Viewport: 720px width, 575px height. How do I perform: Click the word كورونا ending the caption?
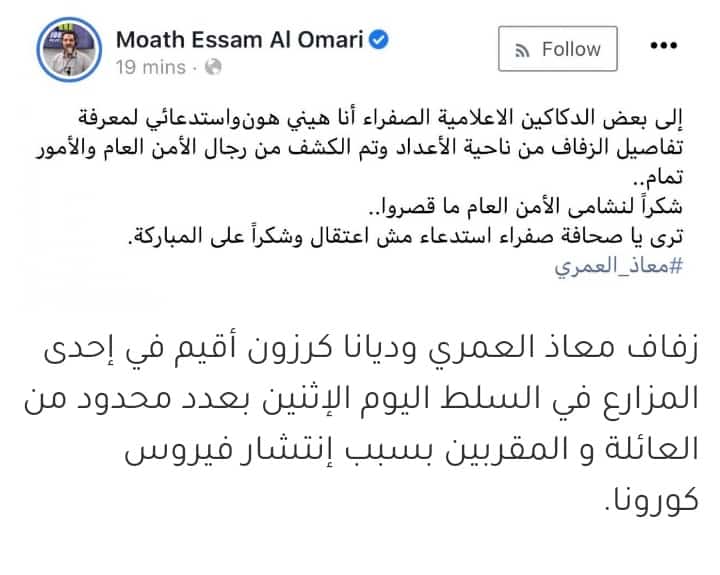(651, 500)
